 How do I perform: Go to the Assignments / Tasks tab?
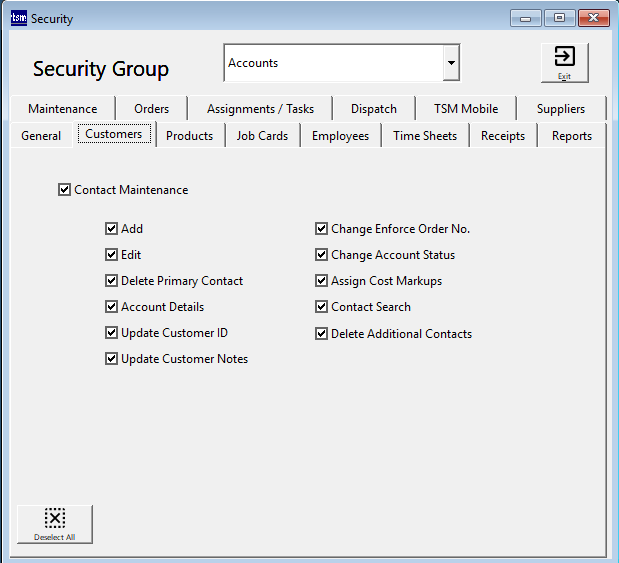tap(260, 109)
